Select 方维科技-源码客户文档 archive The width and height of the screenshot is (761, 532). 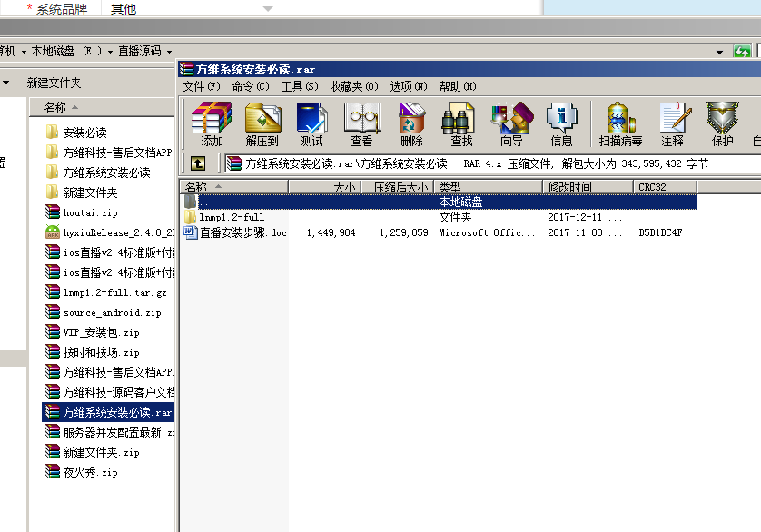(x=109, y=392)
